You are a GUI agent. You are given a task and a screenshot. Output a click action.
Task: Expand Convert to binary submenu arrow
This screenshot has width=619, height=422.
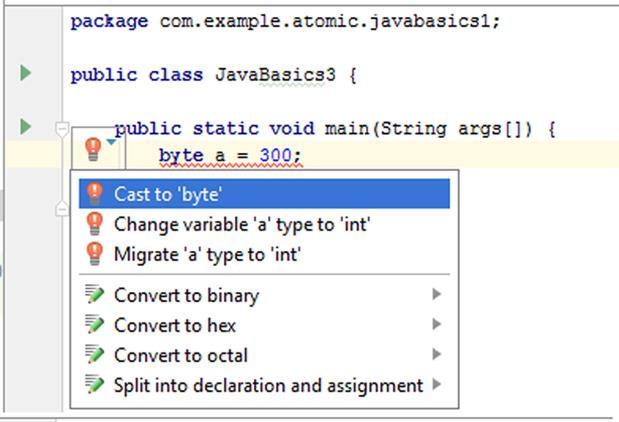tap(437, 294)
